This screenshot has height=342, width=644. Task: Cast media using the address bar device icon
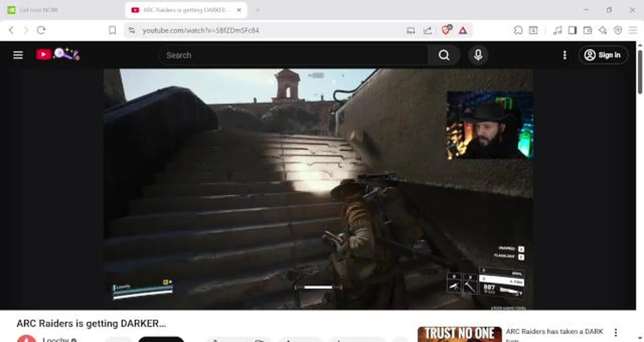tap(411, 30)
